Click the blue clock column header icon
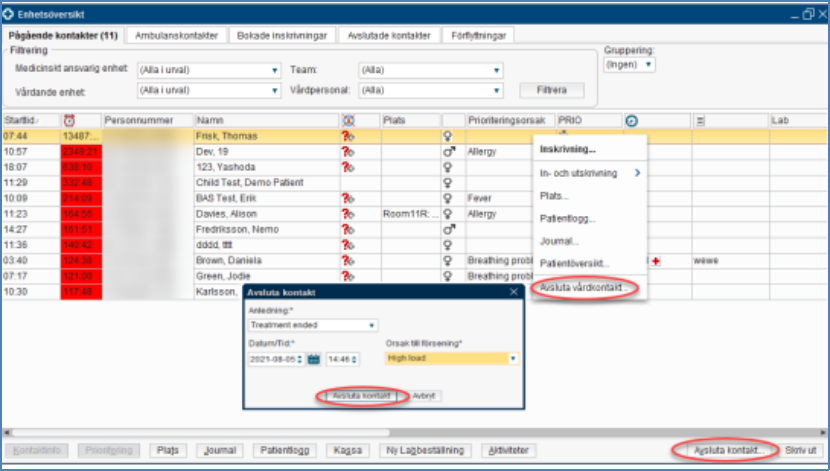This screenshot has width=830, height=471. click(x=631, y=120)
